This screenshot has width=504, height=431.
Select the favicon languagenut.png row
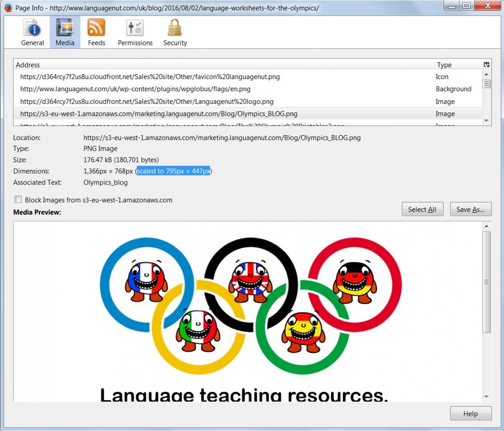click(150, 77)
